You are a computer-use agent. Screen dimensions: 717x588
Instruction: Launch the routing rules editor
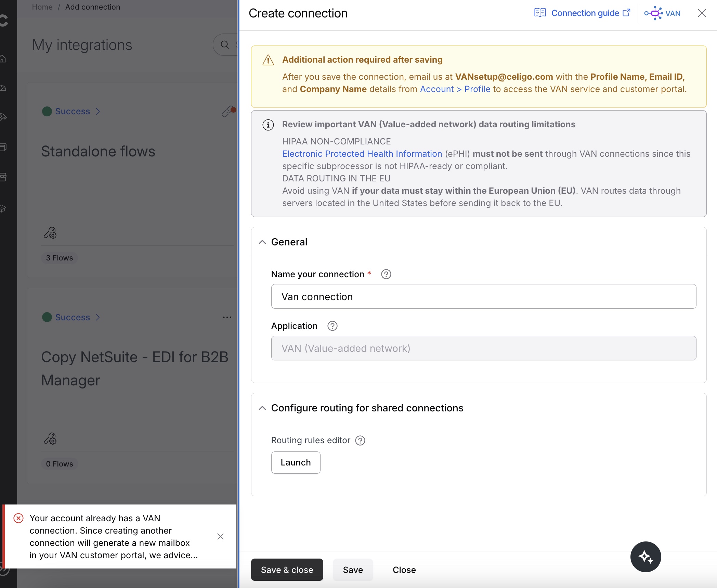[x=296, y=462]
